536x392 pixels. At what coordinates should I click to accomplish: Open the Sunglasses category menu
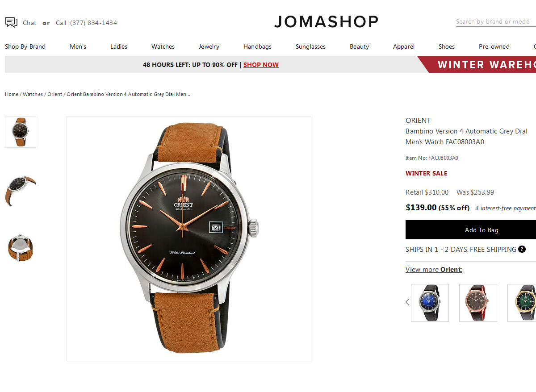[310, 46]
